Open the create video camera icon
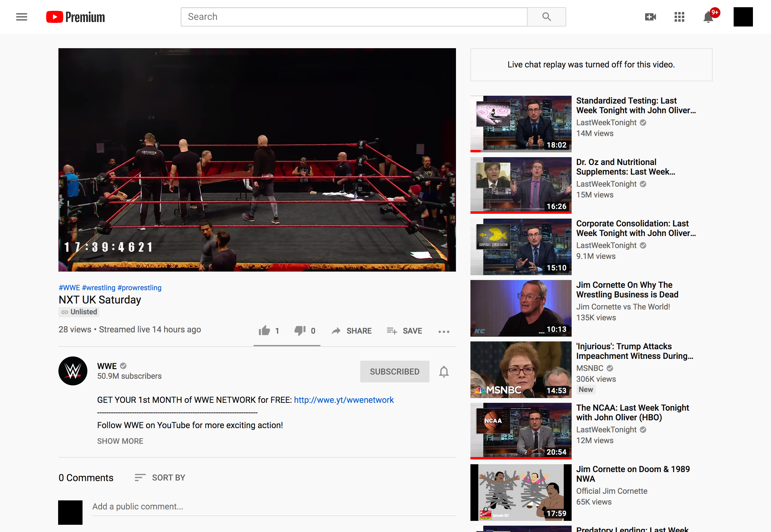Screen dimensions: 771x532 650,17
